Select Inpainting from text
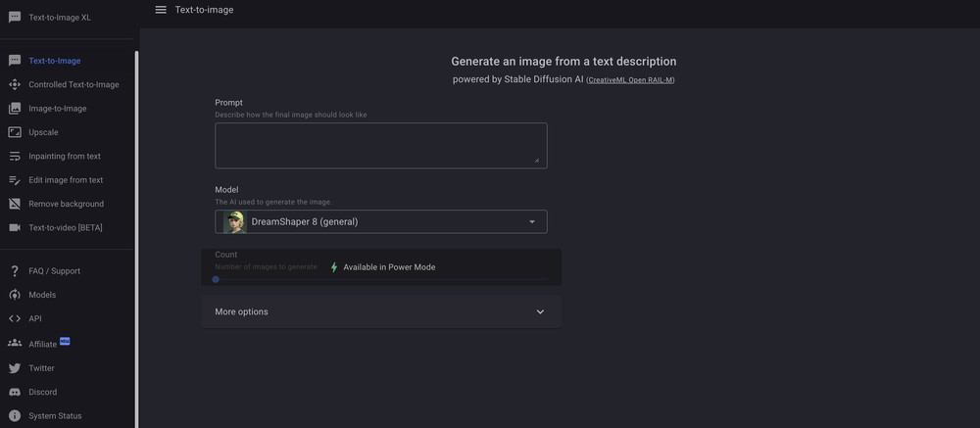This screenshot has width=980, height=428. [67, 156]
